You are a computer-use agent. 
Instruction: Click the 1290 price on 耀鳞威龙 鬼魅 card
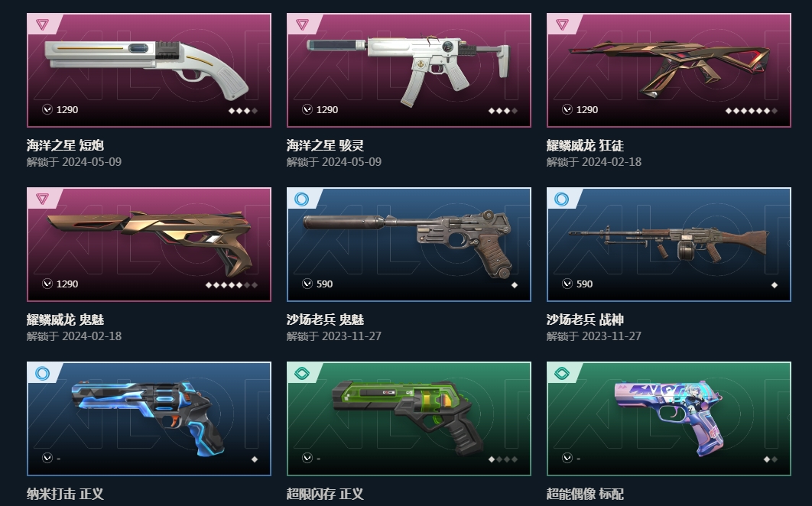(x=67, y=284)
